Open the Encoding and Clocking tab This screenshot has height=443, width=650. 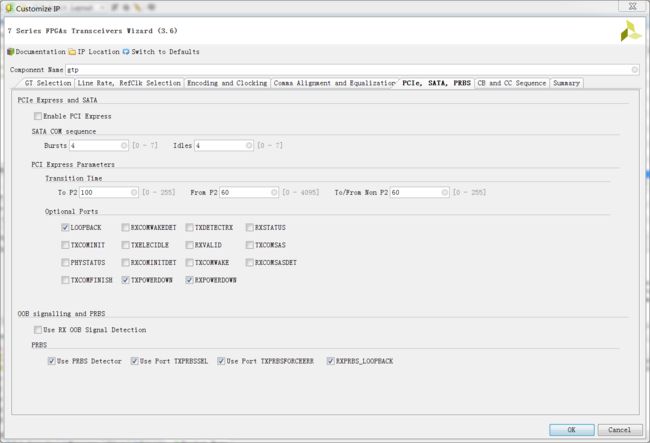(227, 83)
